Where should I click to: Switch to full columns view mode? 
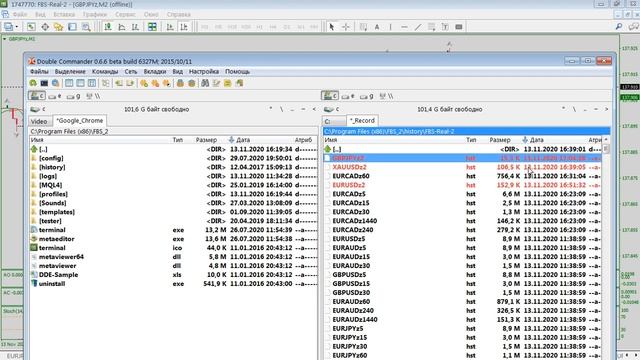[x=80, y=83]
